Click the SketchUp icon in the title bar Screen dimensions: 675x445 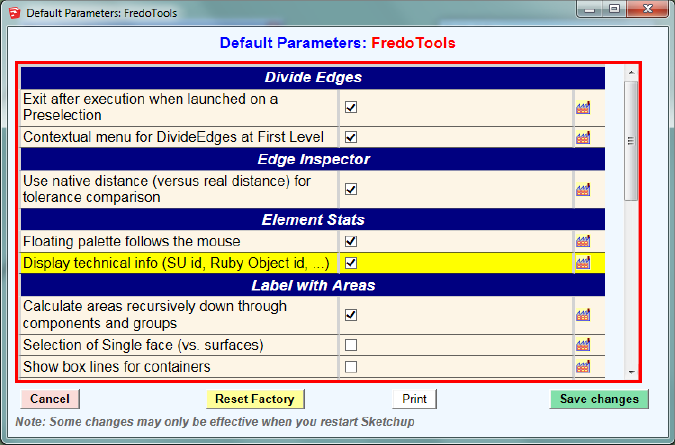click(15, 13)
